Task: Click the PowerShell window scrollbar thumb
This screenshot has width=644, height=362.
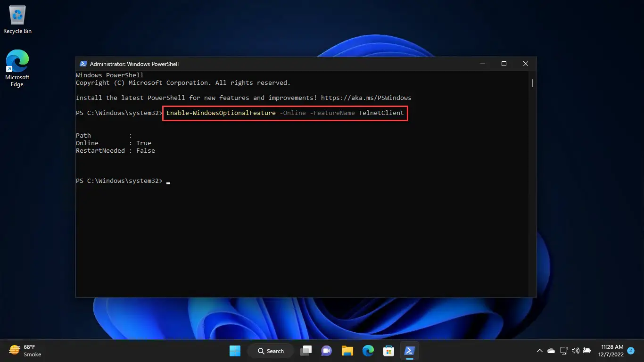Action: (533, 83)
